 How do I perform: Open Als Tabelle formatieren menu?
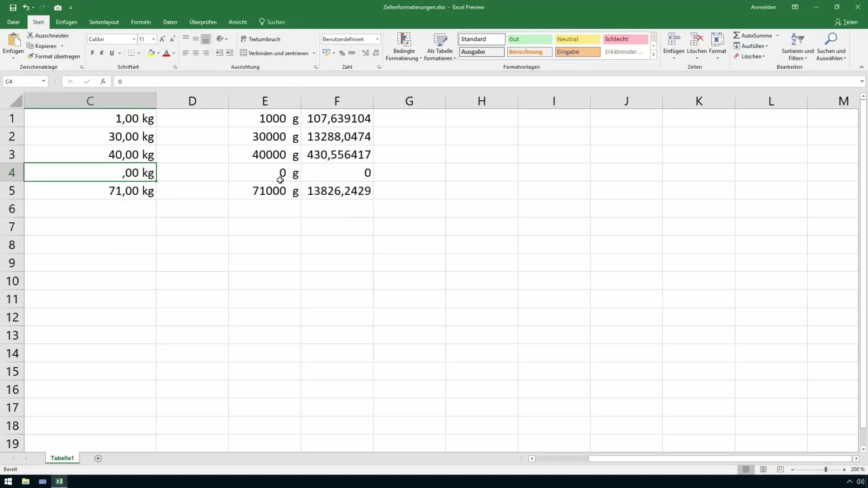[440, 47]
